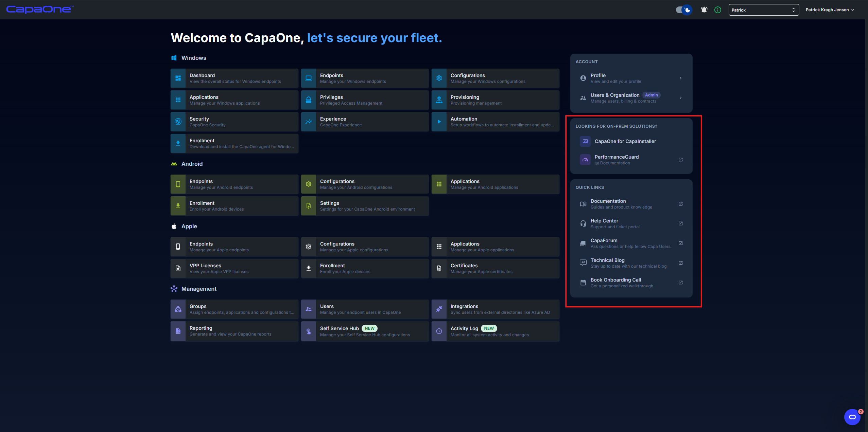Click the Admin badge

[x=651, y=95]
